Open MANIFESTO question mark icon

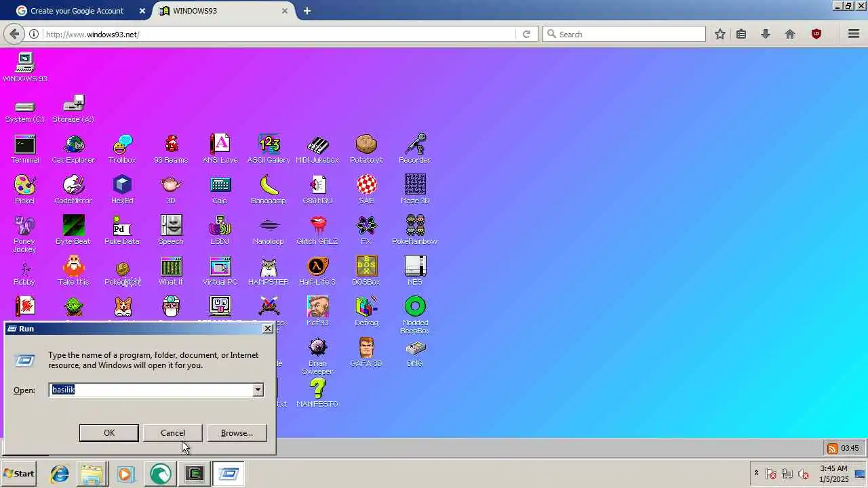[x=317, y=393]
